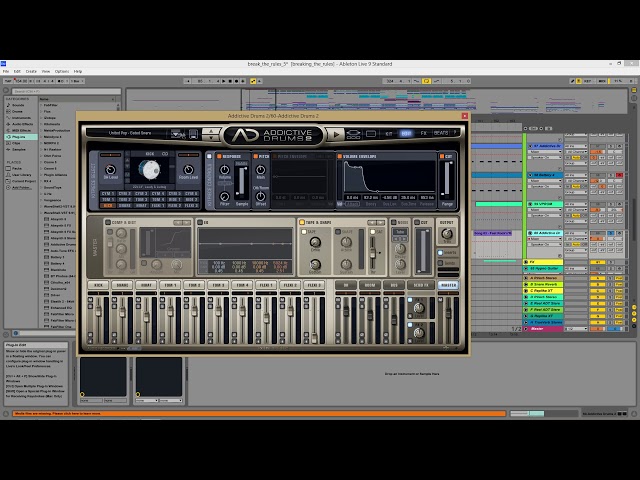
Task: Click the missing media files status bar
Action: tap(259, 413)
